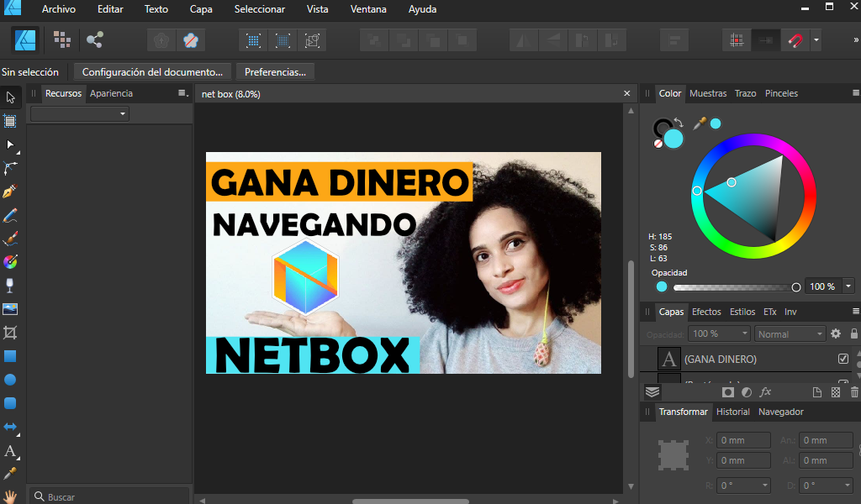Select the (GANA DINERO) layer row
Screen dimensions: 861x504
[747, 359]
